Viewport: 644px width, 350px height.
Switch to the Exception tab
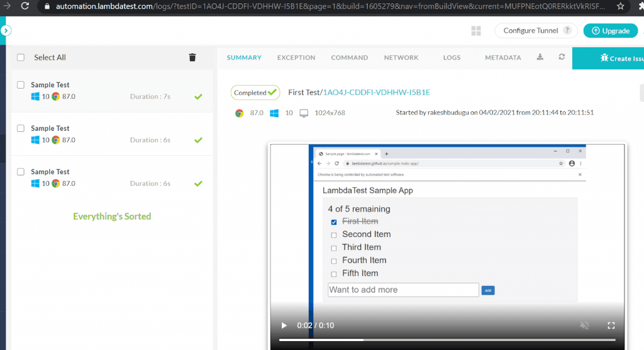(296, 57)
